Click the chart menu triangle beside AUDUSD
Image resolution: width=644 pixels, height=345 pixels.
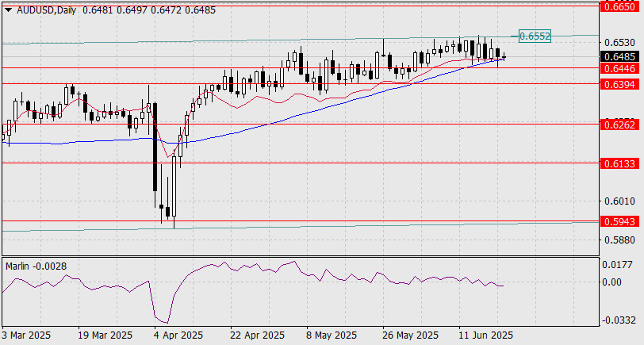8,10
